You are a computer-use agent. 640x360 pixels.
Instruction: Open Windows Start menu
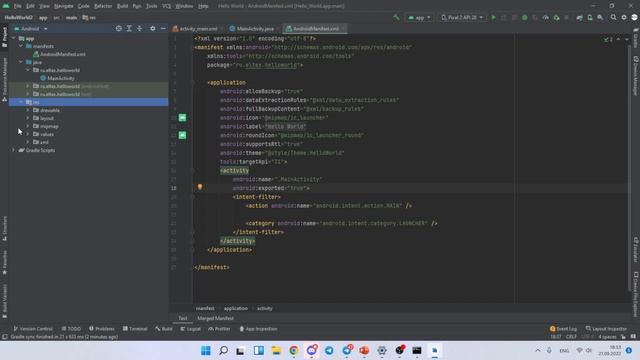(206, 351)
